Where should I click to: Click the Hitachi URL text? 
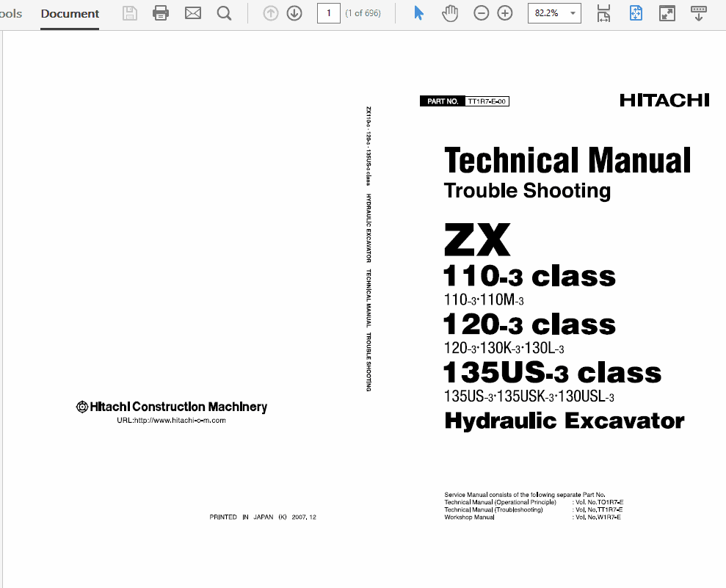coord(171,421)
